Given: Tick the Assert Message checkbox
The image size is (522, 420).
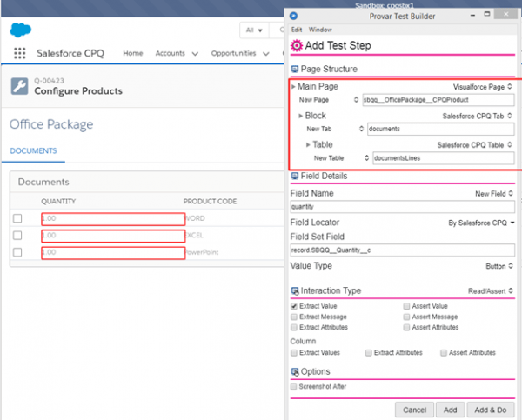Looking at the screenshot, I should tap(406, 317).
